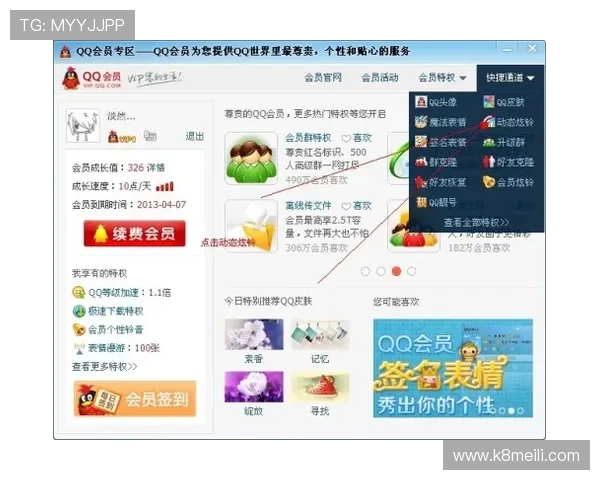The height and width of the screenshot is (480, 600).
Task: Click 极速下载特权 globe icon
Action: click(x=78, y=311)
